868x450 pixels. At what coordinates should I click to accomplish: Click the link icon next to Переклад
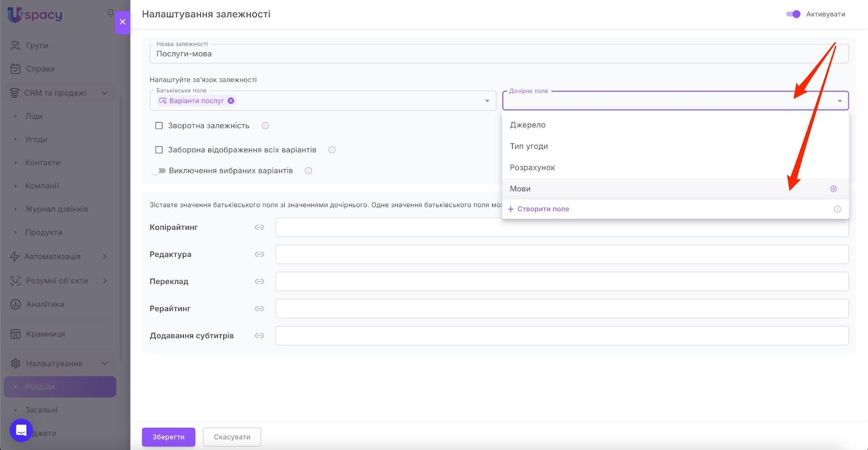pyautogui.click(x=259, y=281)
